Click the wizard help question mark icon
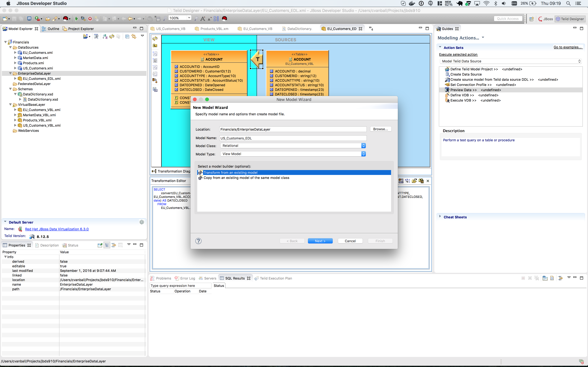Image resolution: width=588 pixels, height=367 pixels. pos(198,241)
